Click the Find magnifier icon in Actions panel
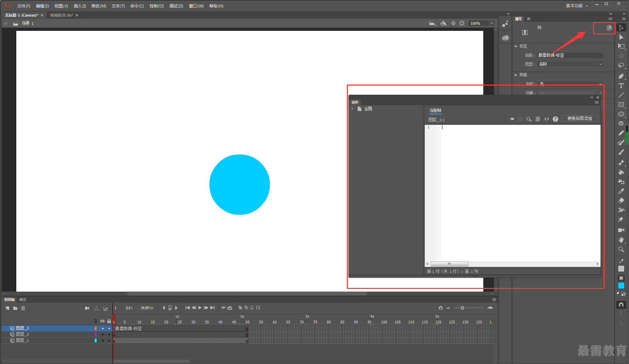This screenshot has width=629, height=364. (529, 119)
